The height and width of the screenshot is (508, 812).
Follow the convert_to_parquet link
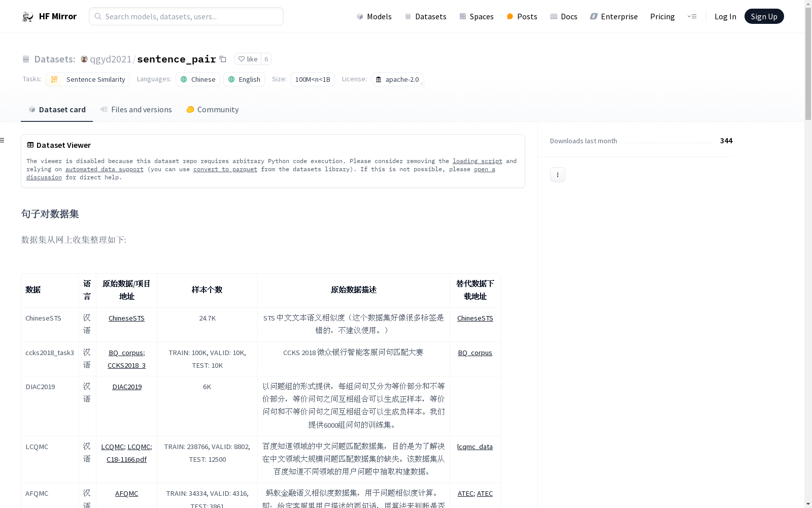(x=225, y=169)
